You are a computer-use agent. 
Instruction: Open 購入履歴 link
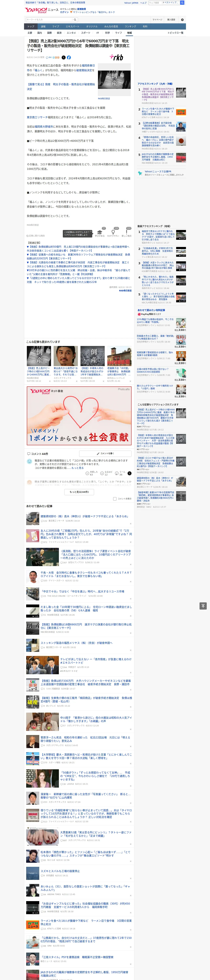171,20
